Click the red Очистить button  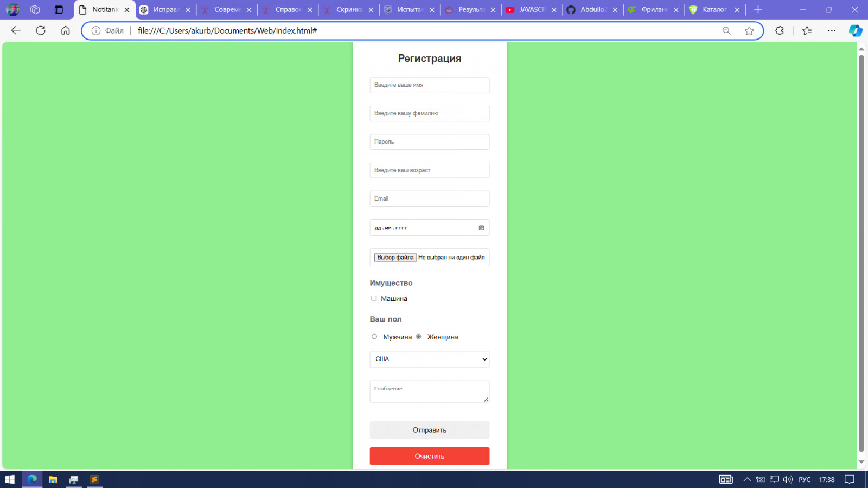(430, 456)
